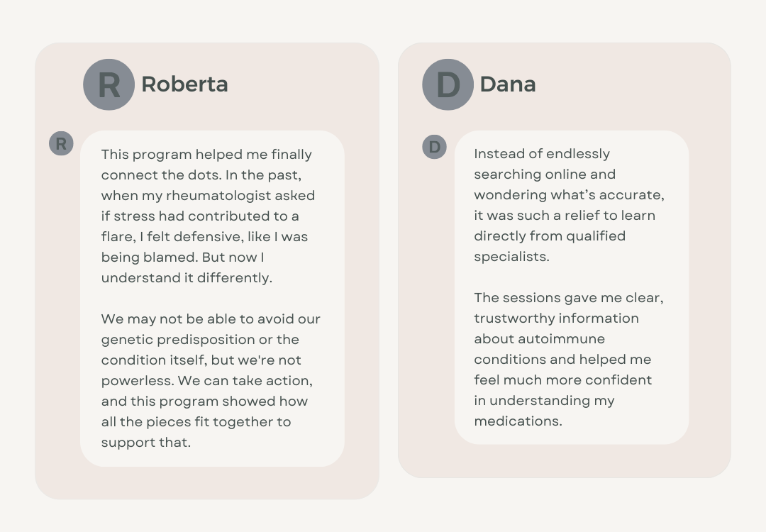Click the line 'trustworthy information' in Dana's bubble
Screen dimensions: 766x532
point(557,318)
